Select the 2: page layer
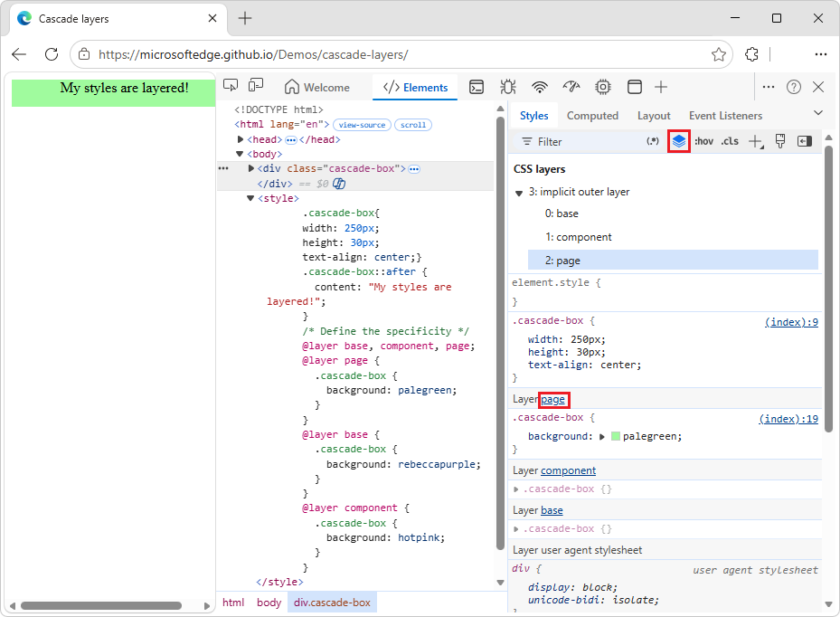The width and height of the screenshot is (840, 617). (673, 261)
